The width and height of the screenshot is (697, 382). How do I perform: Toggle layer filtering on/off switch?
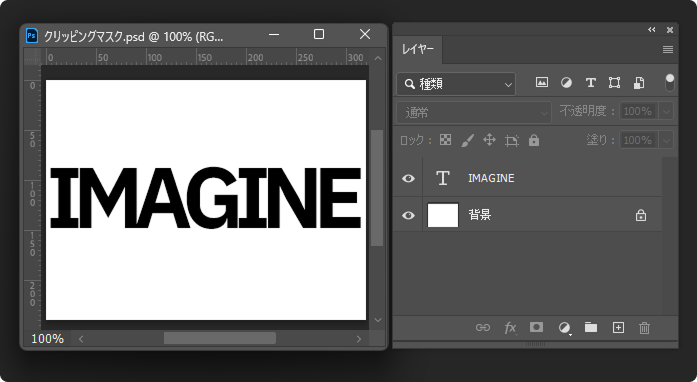pos(669,83)
